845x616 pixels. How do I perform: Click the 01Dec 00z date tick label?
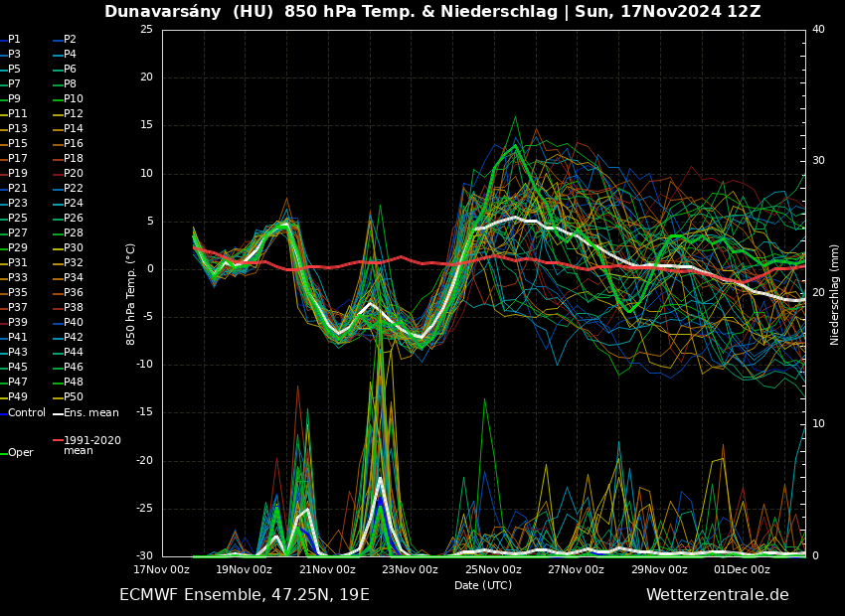point(742,569)
